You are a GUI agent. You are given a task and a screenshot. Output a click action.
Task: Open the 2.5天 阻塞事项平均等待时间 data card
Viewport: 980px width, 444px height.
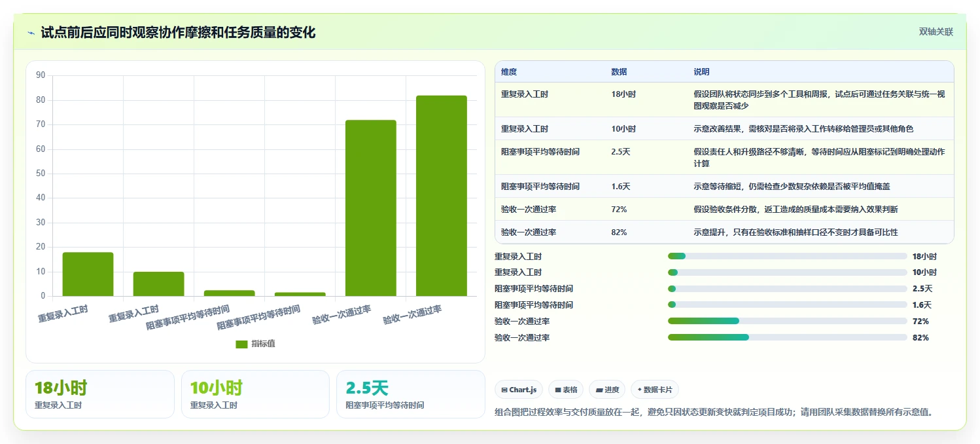[411, 394]
